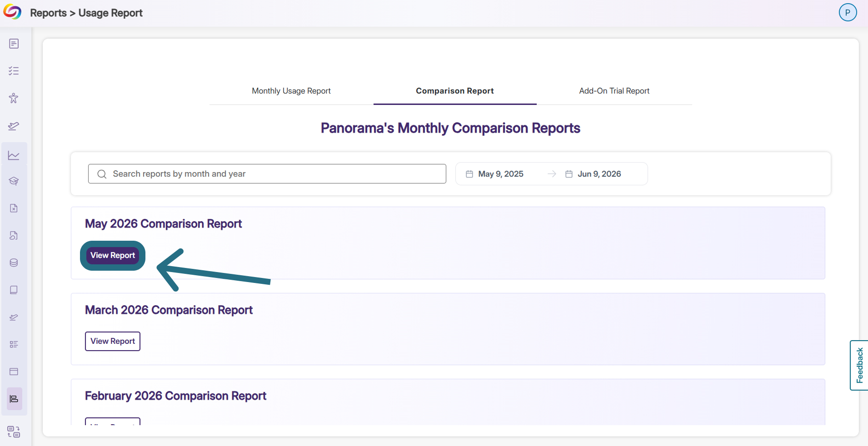Click the end date calendar icon
The height and width of the screenshot is (446, 868).
(x=569, y=174)
